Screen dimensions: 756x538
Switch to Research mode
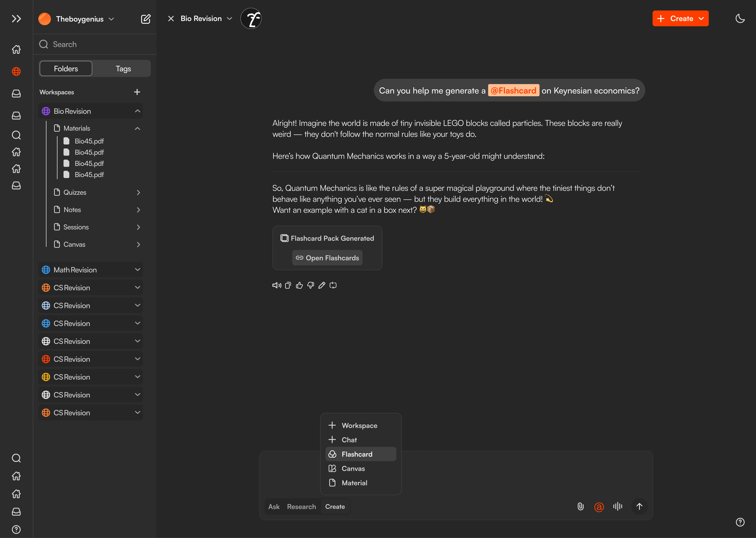point(301,506)
